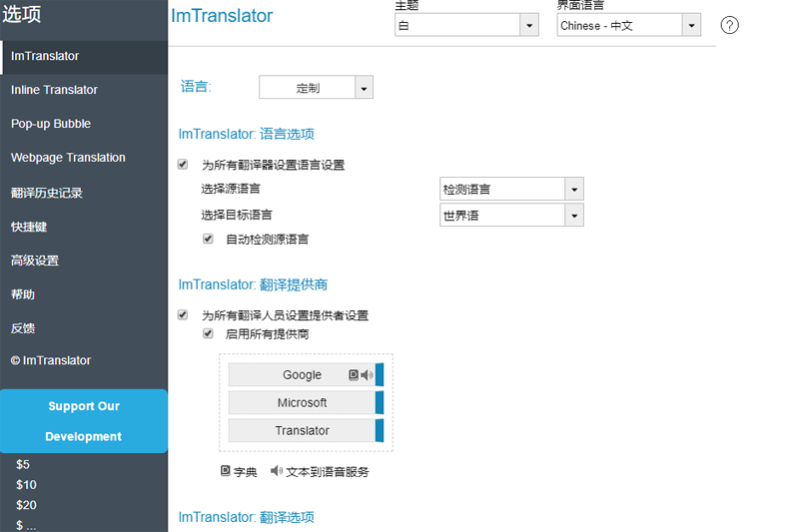The width and height of the screenshot is (799, 532).
Task: Toggle Google provider blue handle
Action: pyautogui.click(x=380, y=375)
